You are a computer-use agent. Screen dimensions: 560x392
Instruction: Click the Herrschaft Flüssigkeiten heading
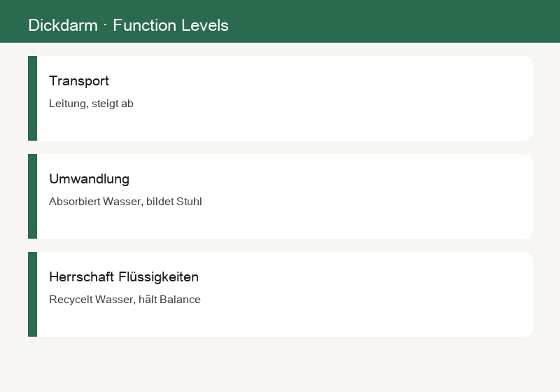point(124,277)
